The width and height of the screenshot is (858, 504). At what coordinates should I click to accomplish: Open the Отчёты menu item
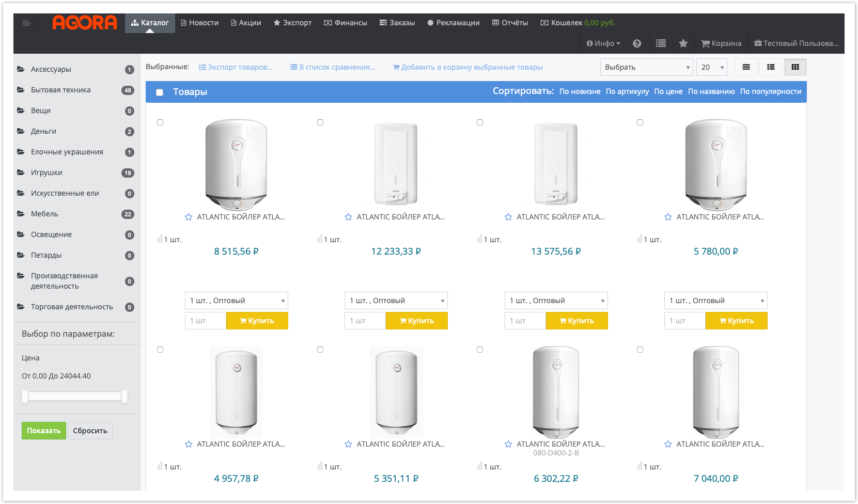[x=510, y=23]
